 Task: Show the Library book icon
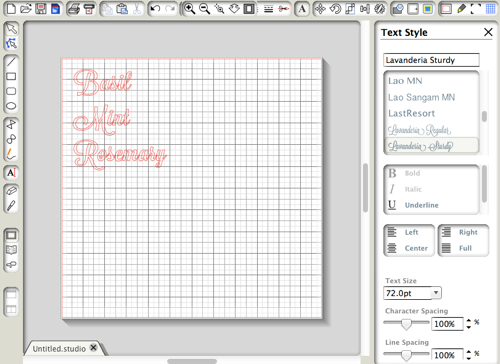[11, 250]
